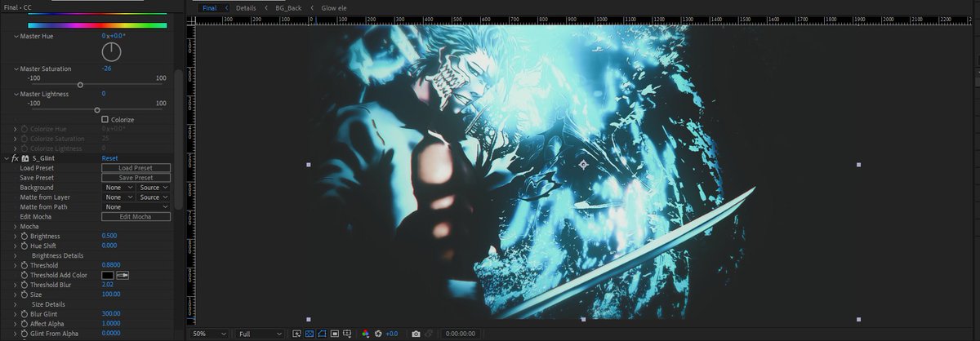Click the Master Saturation value -26

pos(106,69)
